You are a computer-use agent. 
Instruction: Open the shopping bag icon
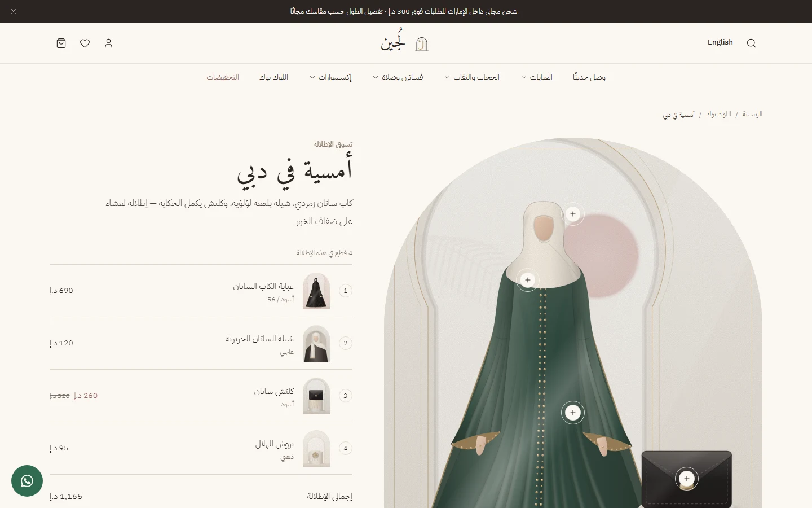tap(61, 43)
